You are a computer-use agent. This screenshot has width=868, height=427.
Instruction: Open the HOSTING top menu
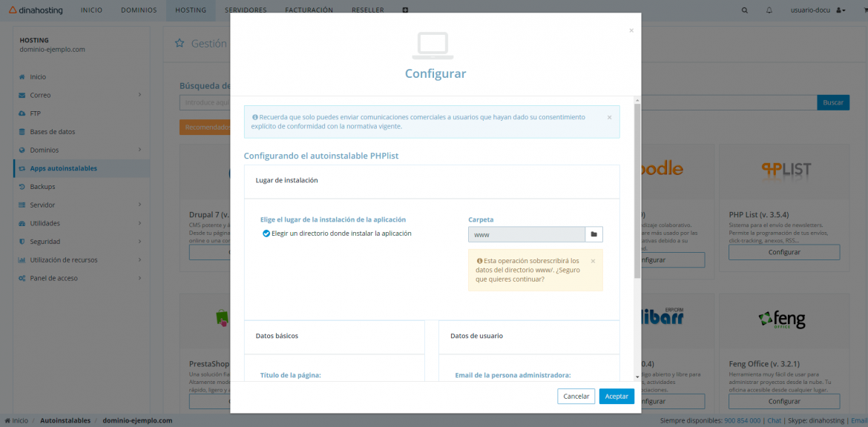click(191, 10)
